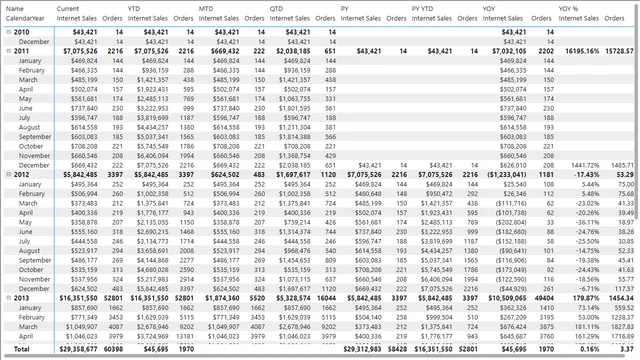Click the $10,509,065 YOY cell
The height and width of the screenshot is (360, 640).
pyautogui.click(x=507, y=298)
